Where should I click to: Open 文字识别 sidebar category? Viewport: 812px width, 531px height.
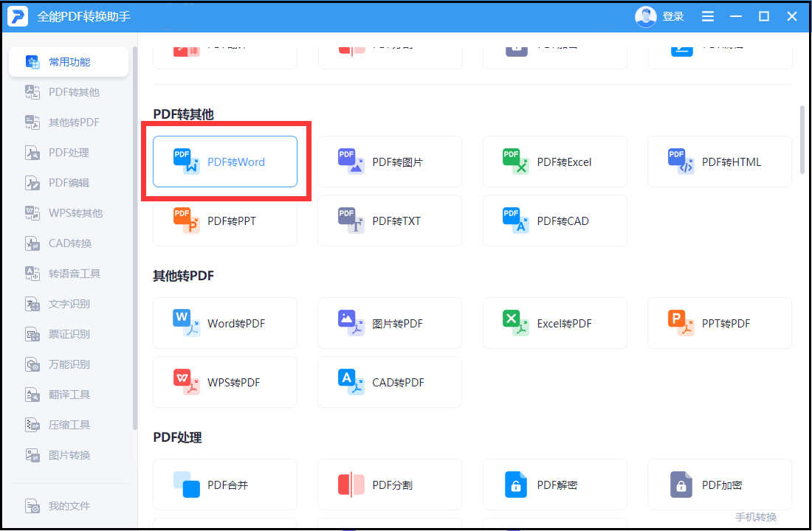click(x=69, y=304)
